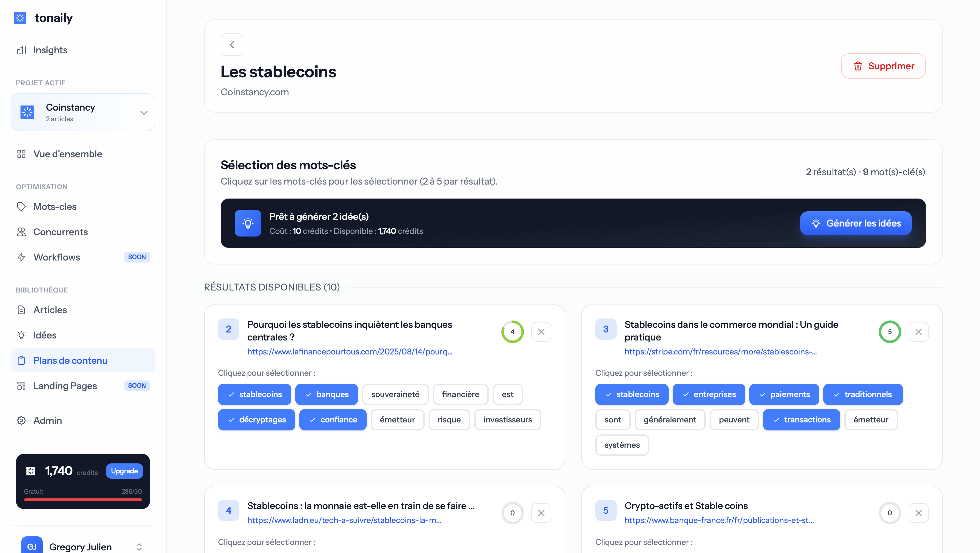This screenshot has width=980, height=553.
Task: Click the Workflows lightning icon
Action: pos(21,257)
